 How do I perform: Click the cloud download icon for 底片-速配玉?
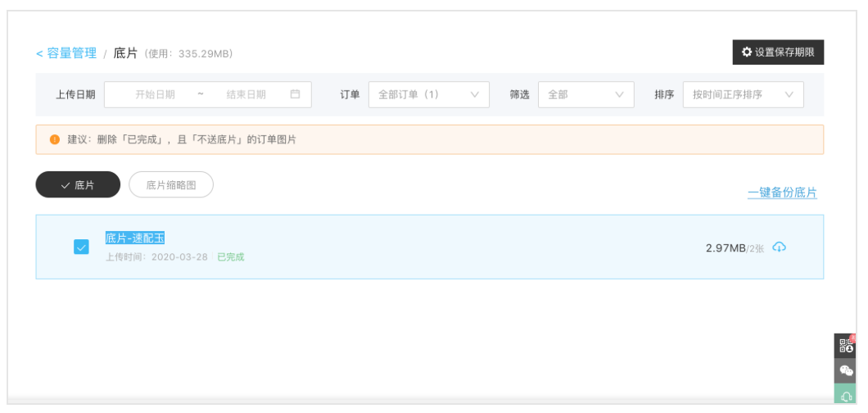click(x=779, y=247)
